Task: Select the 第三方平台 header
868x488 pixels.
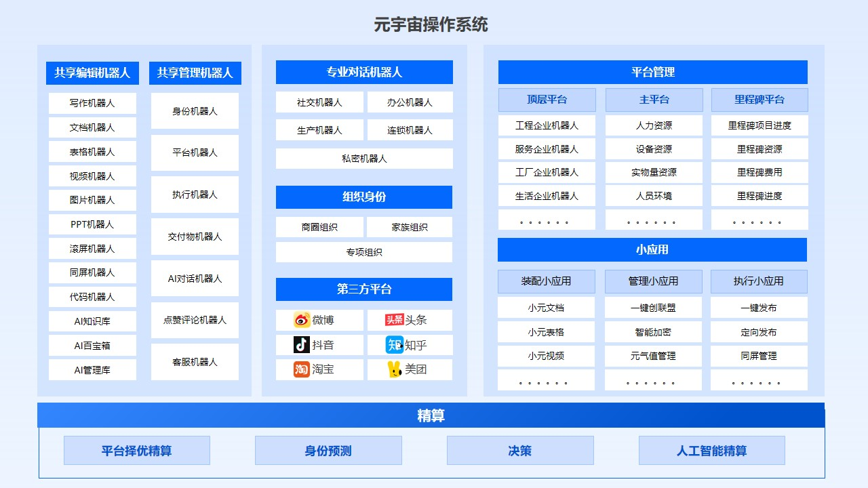Action: coord(364,289)
